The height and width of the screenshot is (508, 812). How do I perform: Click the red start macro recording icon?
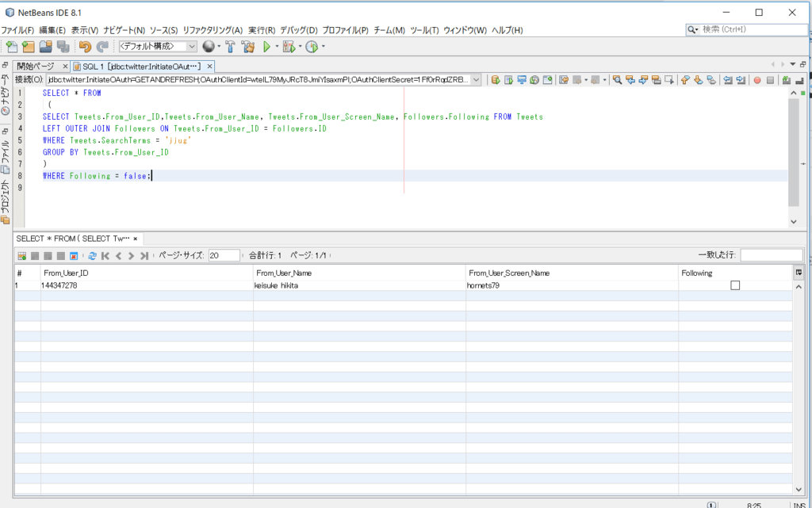(x=757, y=80)
